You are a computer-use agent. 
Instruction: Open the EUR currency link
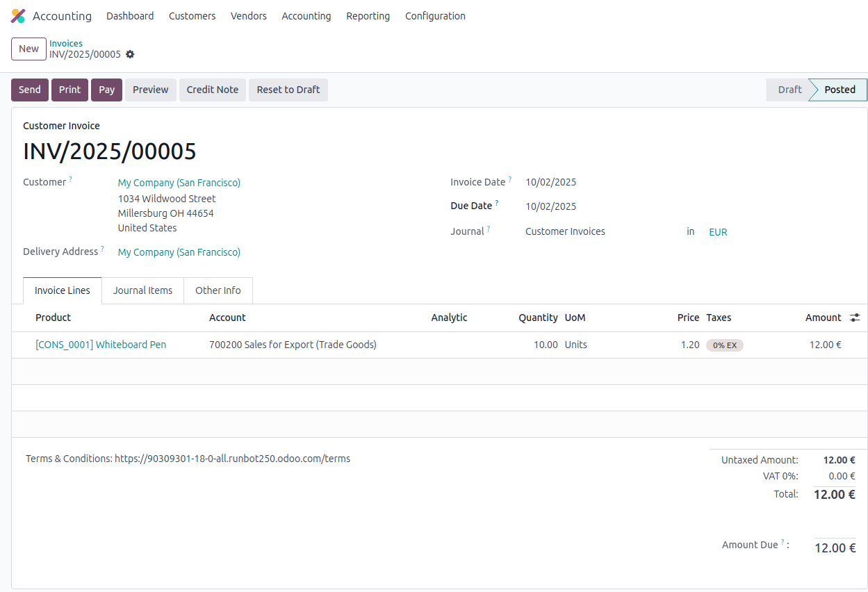(718, 232)
